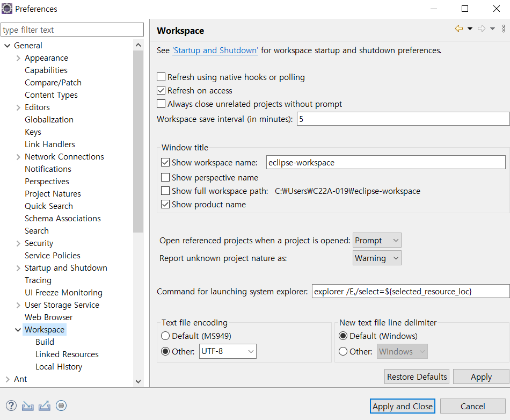This screenshot has height=420, width=510.
Task: Expand the Security tree node
Action: 18,243
